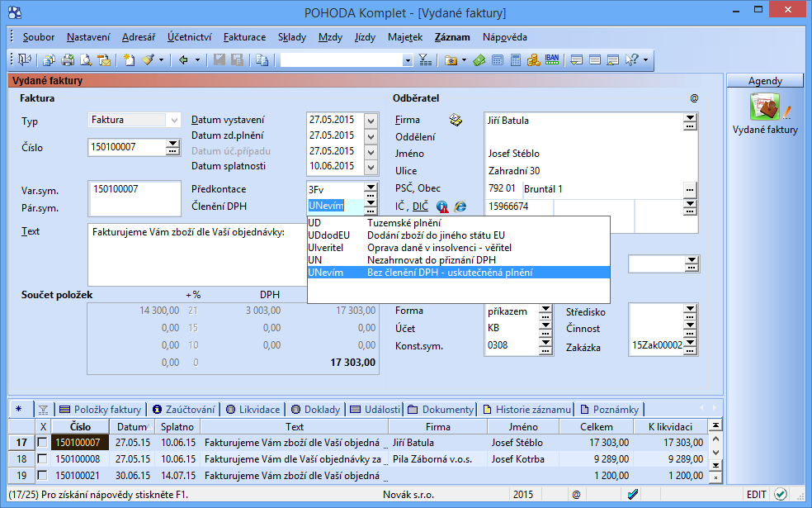Switch to the Položky faktury tab
The width and height of the screenshot is (812, 508).
point(101,410)
